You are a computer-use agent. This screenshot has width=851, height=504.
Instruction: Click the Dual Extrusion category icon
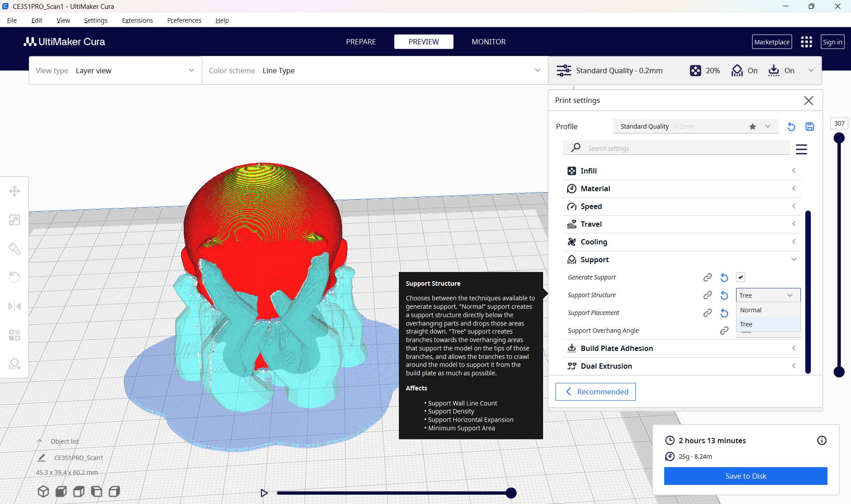point(572,366)
